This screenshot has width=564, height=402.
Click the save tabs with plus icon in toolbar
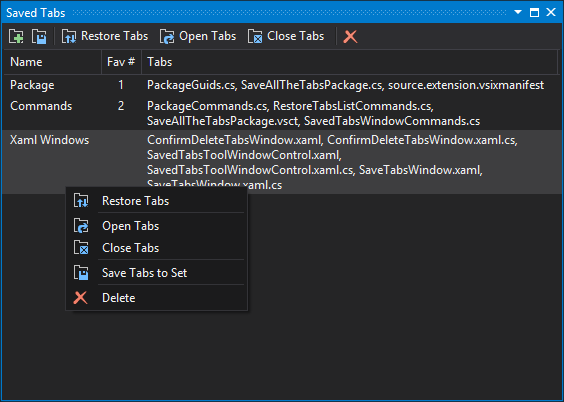tap(16, 36)
